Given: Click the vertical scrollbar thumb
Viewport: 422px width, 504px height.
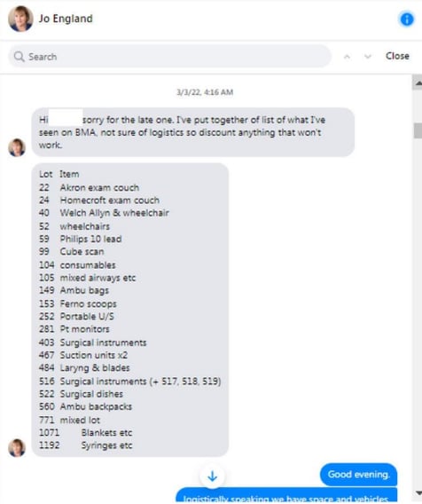Looking at the screenshot, I should tap(418, 130).
